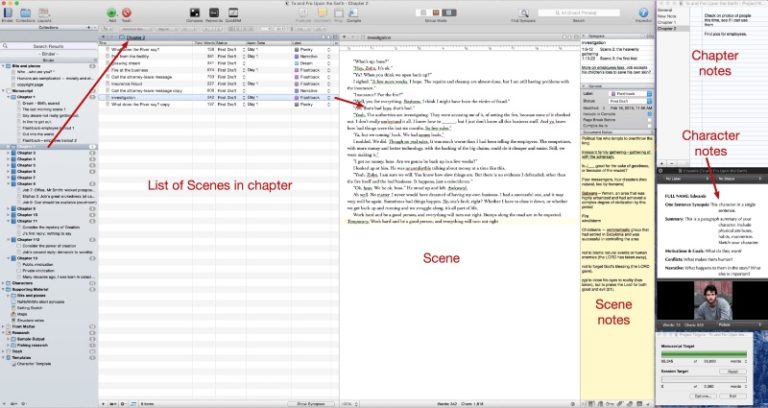Click the magnifier icon beside Search Results
768x408 pixels.
5,46
